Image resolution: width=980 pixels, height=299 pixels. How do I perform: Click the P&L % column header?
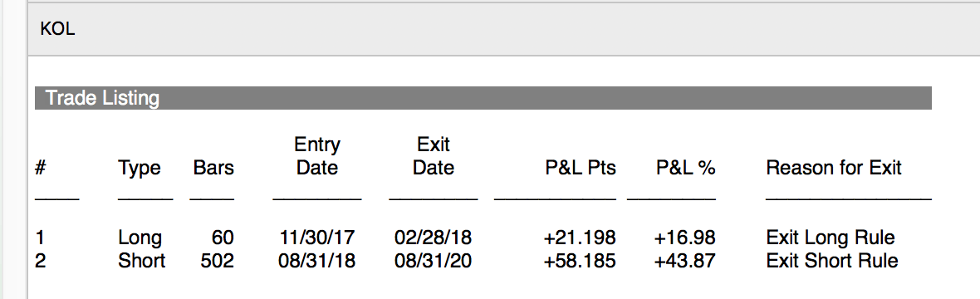[x=686, y=168]
